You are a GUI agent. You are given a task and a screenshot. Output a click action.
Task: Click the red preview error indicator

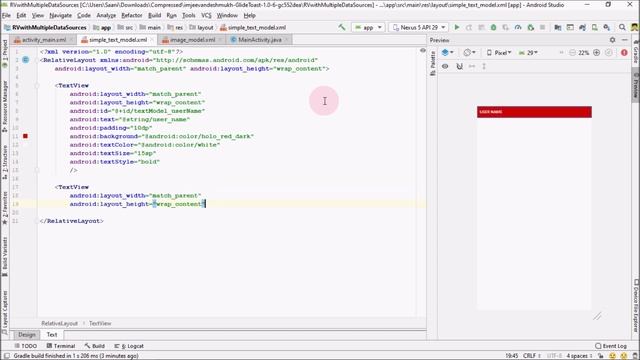click(624, 53)
